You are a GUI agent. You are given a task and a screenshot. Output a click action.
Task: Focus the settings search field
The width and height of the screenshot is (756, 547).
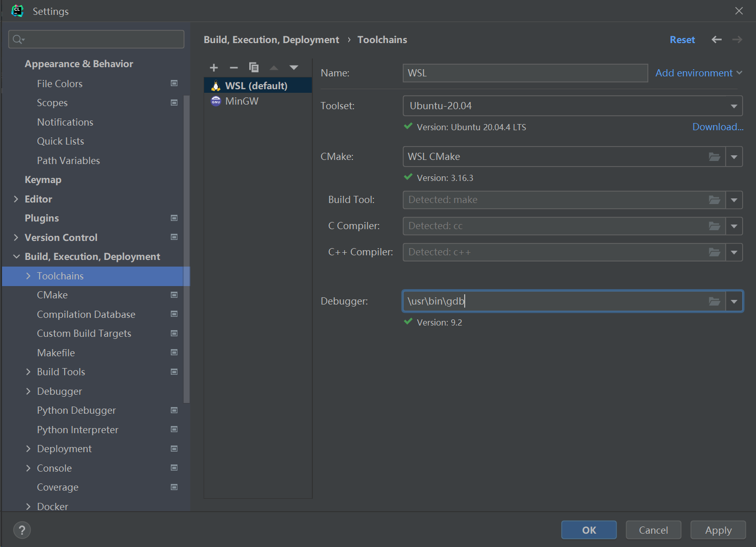[96, 39]
